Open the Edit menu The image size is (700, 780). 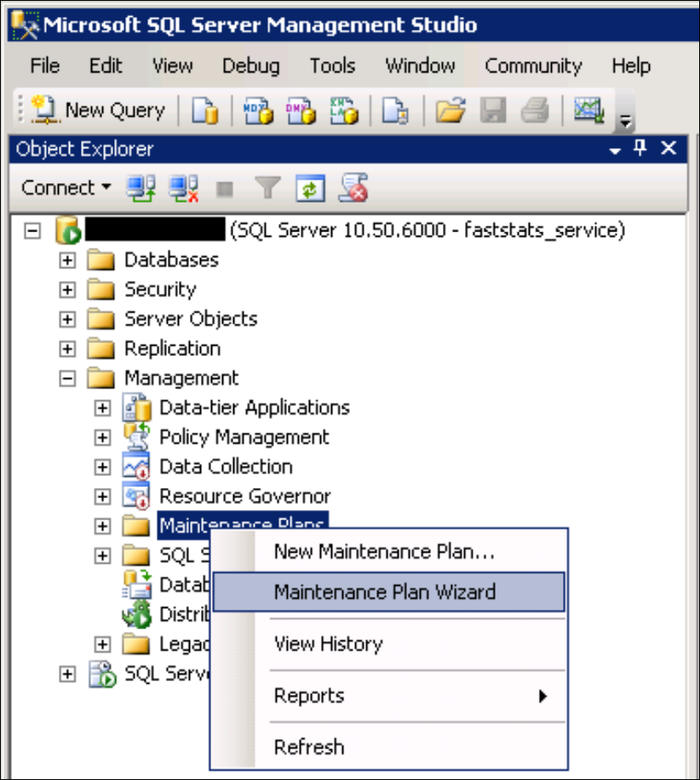tap(106, 66)
